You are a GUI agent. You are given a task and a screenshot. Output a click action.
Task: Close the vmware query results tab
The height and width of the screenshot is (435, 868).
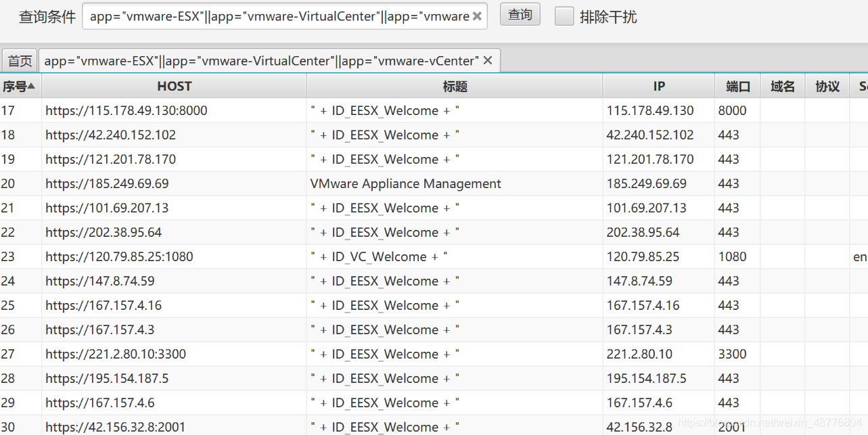pos(488,61)
